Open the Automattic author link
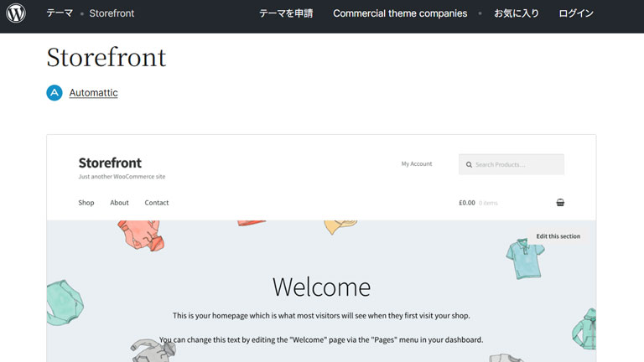This screenshot has width=644, height=362. tap(93, 93)
